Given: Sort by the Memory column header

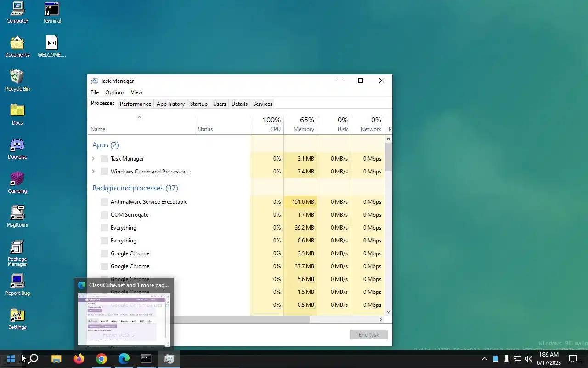Looking at the screenshot, I should (300, 124).
